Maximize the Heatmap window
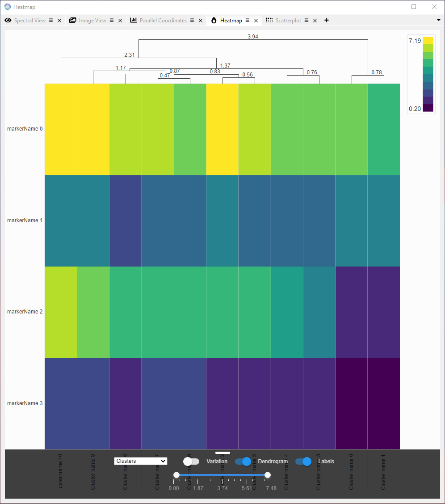The width and height of the screenshot is (445, 504). [414, 7]
